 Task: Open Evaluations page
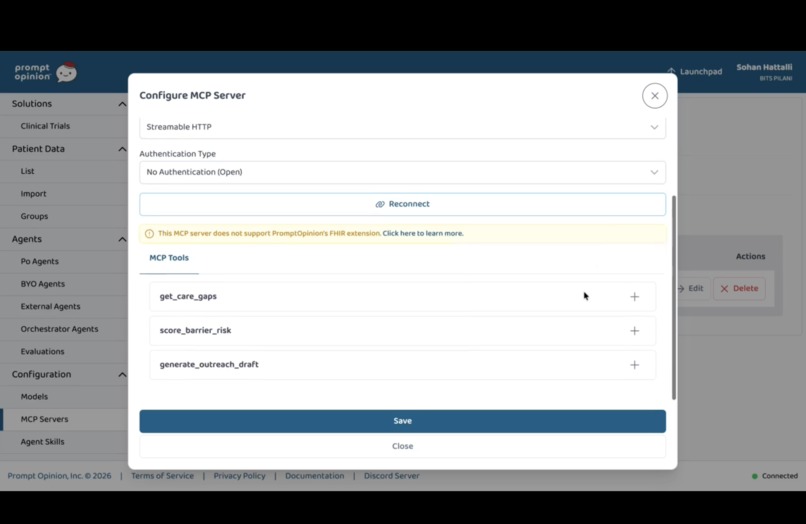point(42,352)
